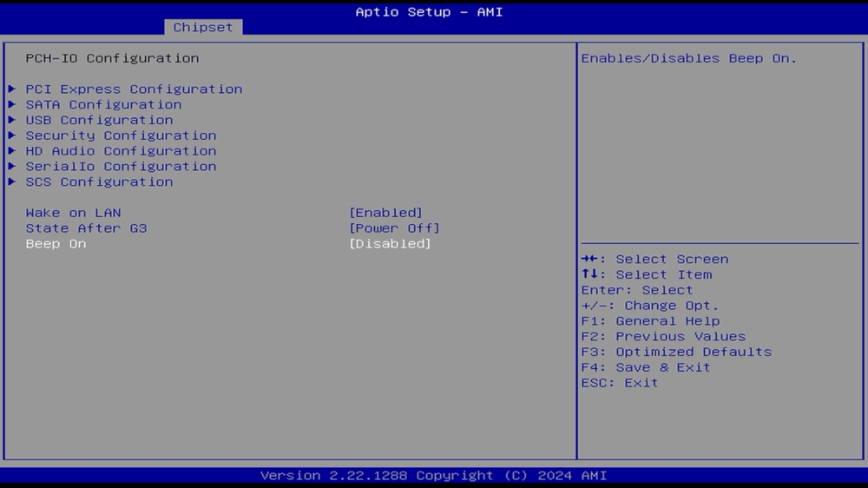
Task: Click the PCI Express Configuration entry text
Action: (134, 89)
